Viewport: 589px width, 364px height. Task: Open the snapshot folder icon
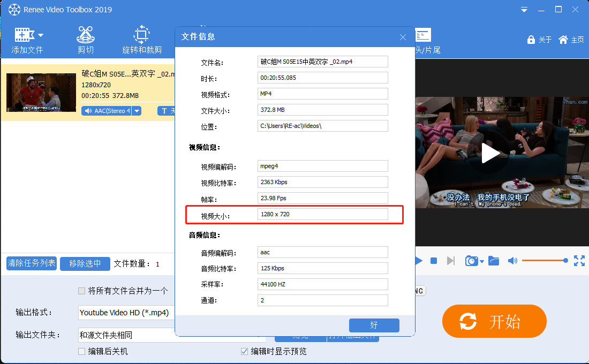tap(494, 261)
